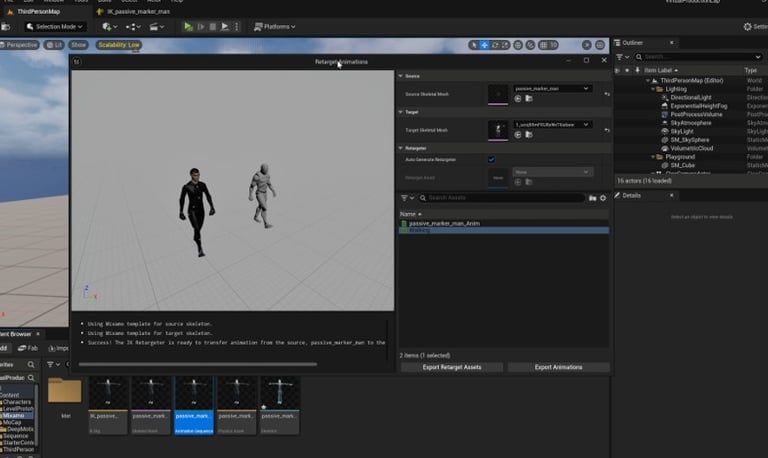The width and height of the screenshot is (768, 458).
Task: Collapse ThirdPersonMap (Editor) in the Outliner
Action: coord(648,80)
